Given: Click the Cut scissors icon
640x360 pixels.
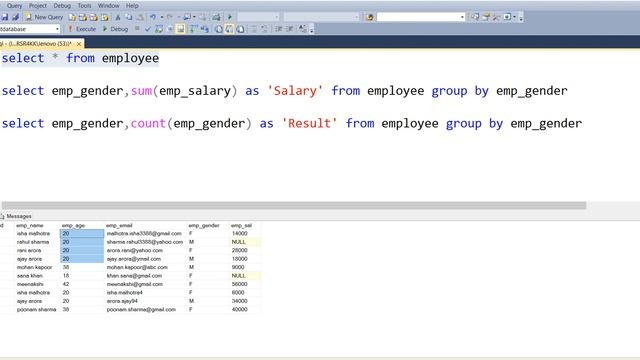Looking at the screenshot, I should click(x=118, y=17).
